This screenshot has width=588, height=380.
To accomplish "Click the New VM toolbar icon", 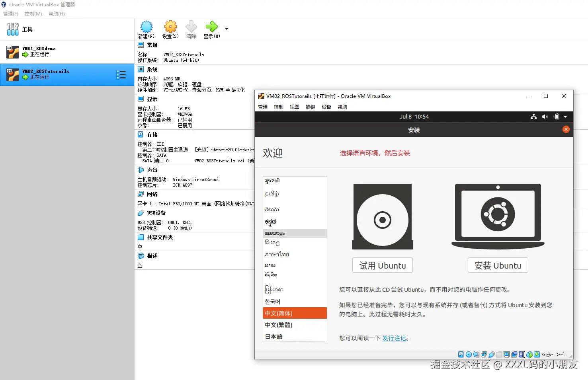I will click(x=146, y=27).
